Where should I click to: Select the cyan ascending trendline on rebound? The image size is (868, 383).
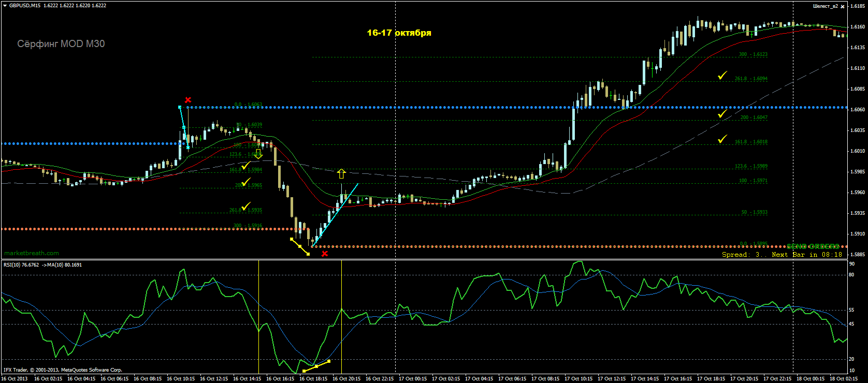coord(335,214)
